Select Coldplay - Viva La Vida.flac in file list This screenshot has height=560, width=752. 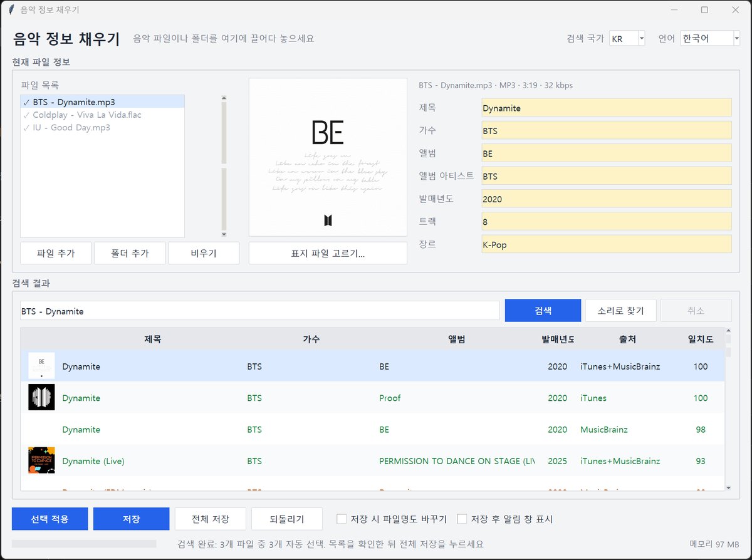coord(103,115)
